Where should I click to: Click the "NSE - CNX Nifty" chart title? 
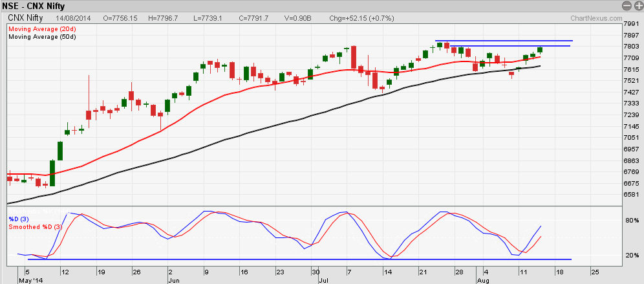coord(34,6)
